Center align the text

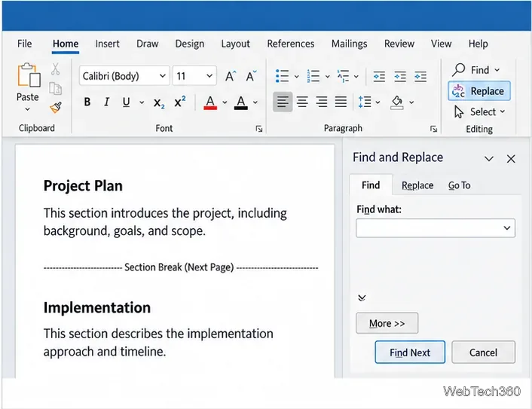click(x=302, y=102)
